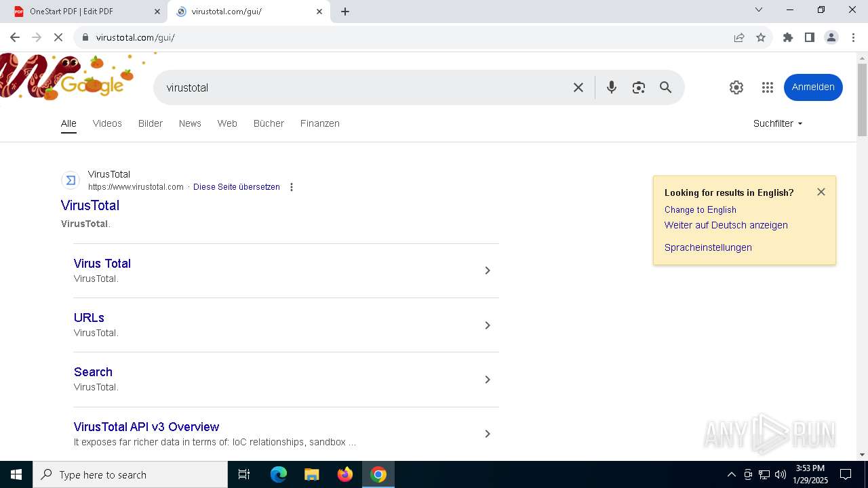Image resolution: width=868 pixels, height=488 pixels.
Task: Open File Explorer from taskbar
Action: click(312, 474)
